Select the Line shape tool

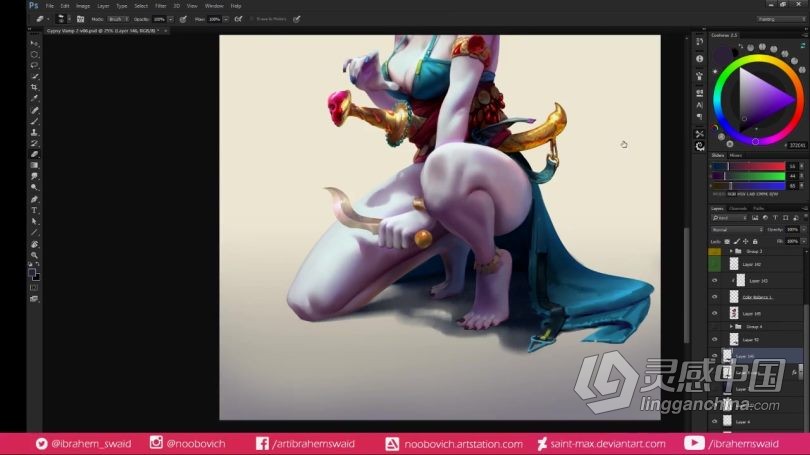[34, 232]
